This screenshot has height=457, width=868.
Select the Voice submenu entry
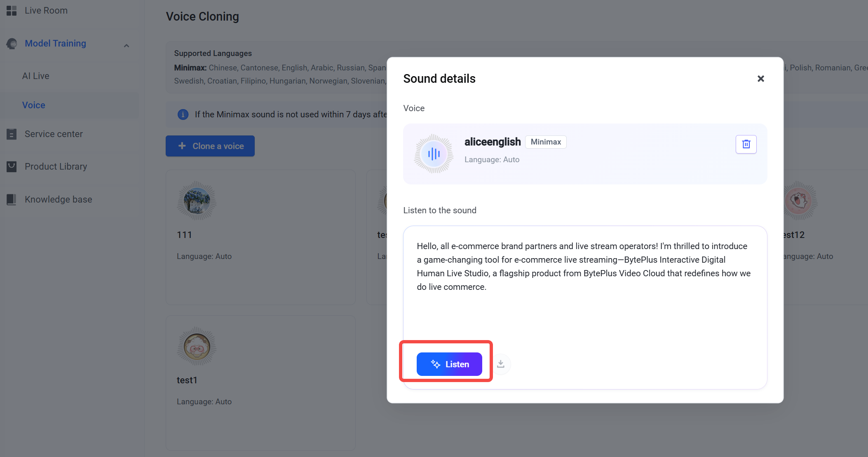34,105
